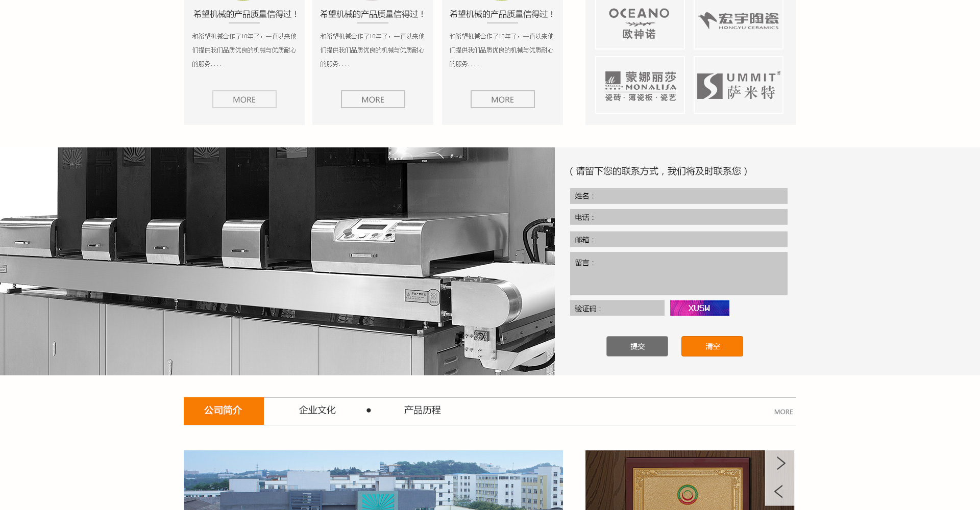Select the 蒙娜丽莎 Monalisa logo
This screenshot has height=510, width=980.
pyautogui.click(x=640, y=85)
